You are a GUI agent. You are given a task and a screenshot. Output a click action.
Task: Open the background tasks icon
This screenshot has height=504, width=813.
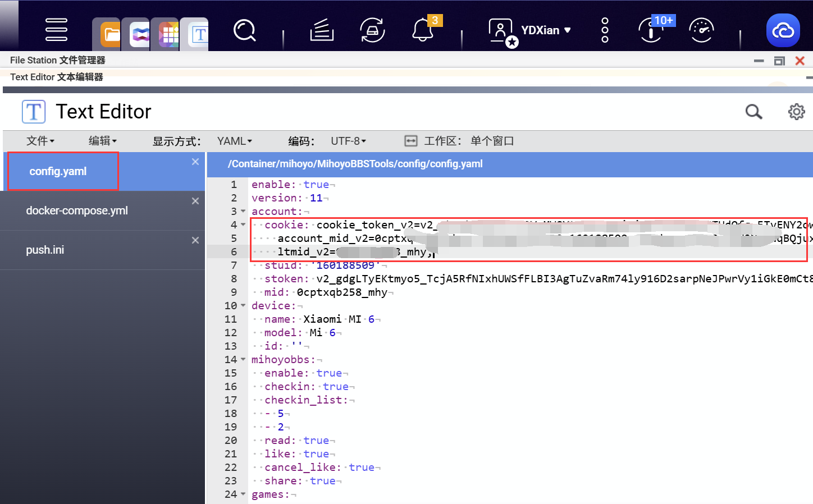(x=322, y=30)
